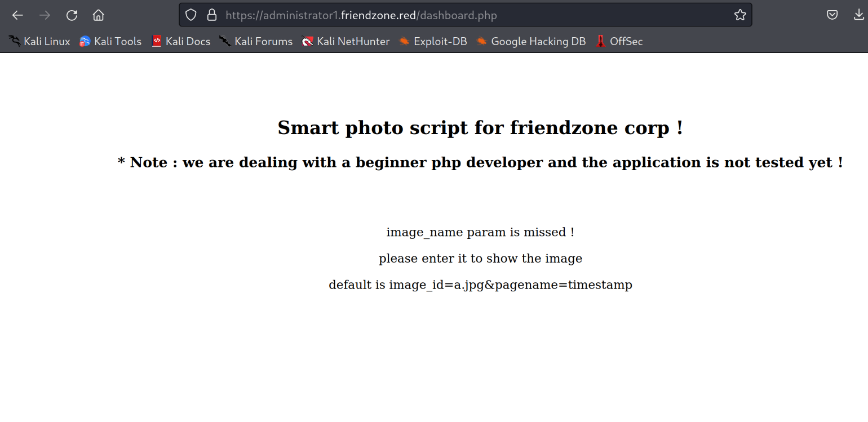Open the OffSec bookmark
868x422 pixels.
(x=619, y=41)
